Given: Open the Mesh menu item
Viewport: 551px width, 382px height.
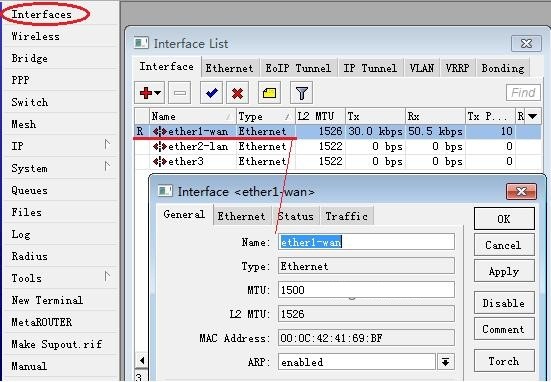Looking at the screenshot, I should (24, 124).
